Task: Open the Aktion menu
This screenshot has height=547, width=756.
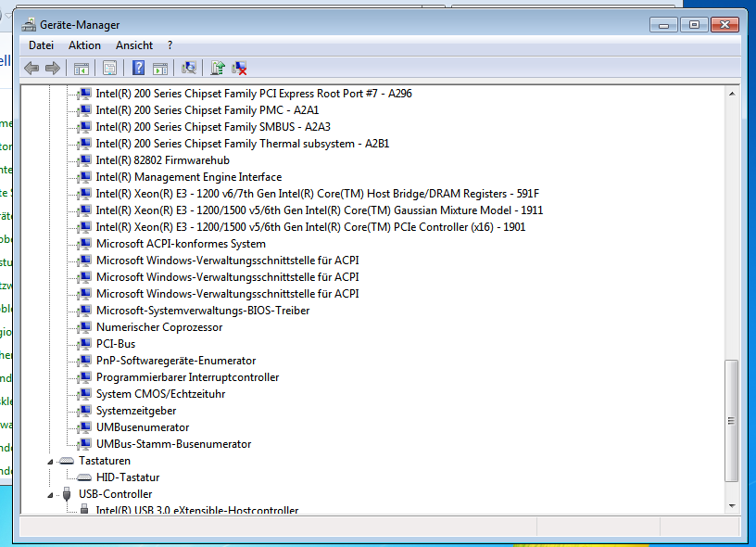Action: [84, 45]
